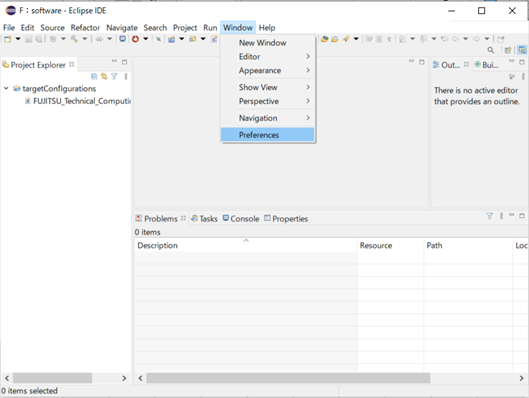
Task: Click the Filter icon in Project Explorer
Action: pos(114,77)
